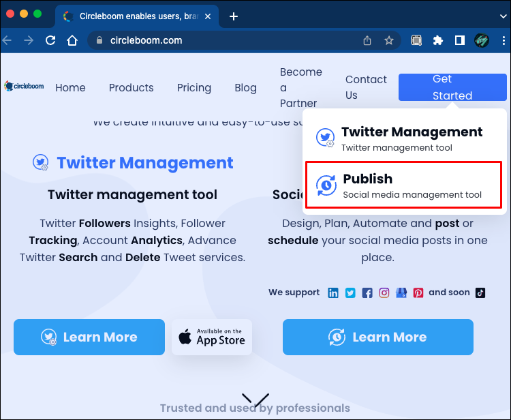The height and width of the screenshot is (420, 511).
Task: Click the down chevron above 'Trusted and used'
Action: [x=255, y=399]
